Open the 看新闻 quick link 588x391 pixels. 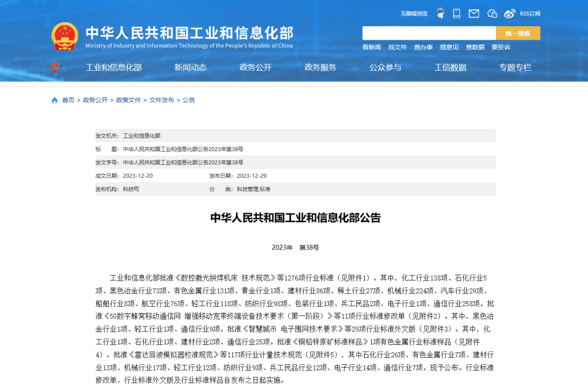(x=372, y=47)
